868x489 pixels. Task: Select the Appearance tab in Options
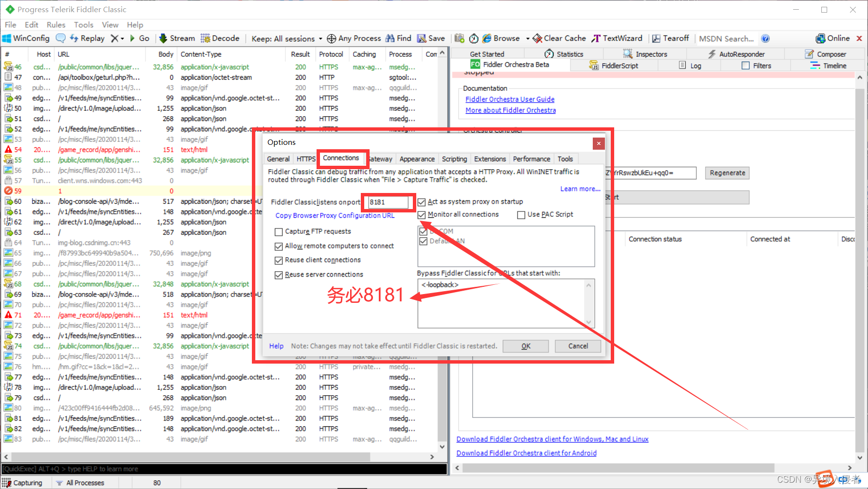(x=417, y=159)
